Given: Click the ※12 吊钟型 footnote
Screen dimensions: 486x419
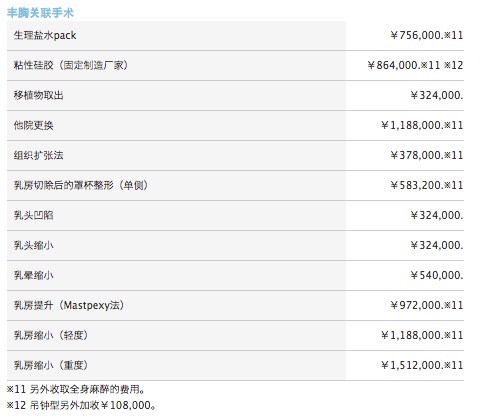Looking at the screenshot, I should tap(81, 405).
